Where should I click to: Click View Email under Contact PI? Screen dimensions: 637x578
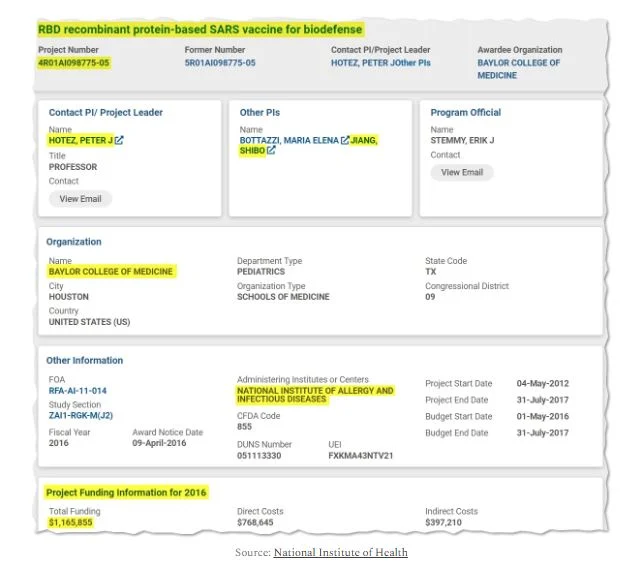pos(80,199)
